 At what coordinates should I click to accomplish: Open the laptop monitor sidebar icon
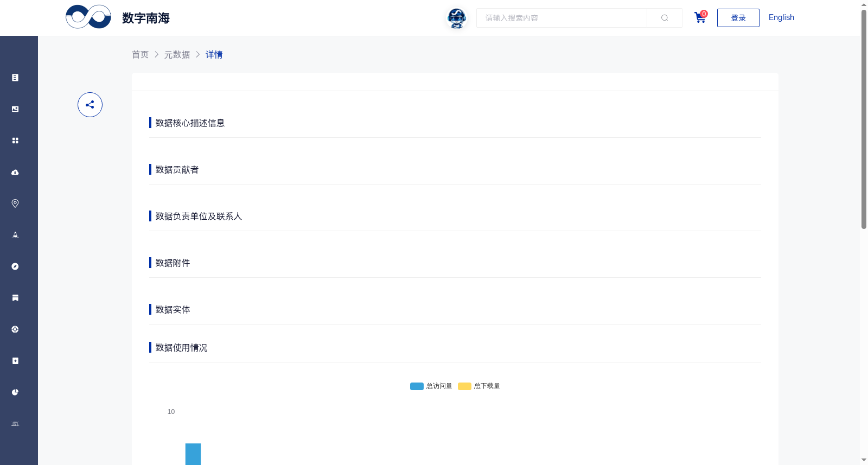pyautogui.click(x=15, y=424)
